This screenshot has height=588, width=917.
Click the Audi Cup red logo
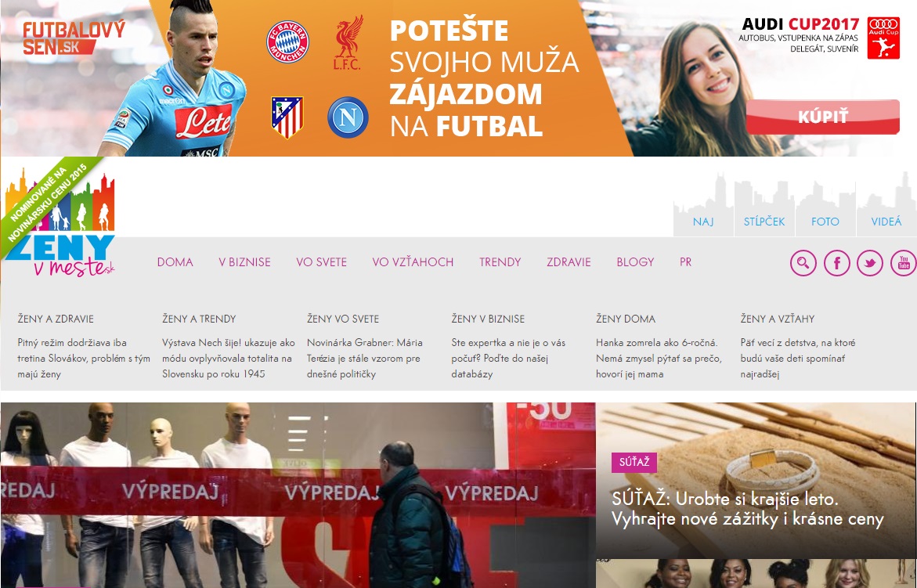pos(883,38)
